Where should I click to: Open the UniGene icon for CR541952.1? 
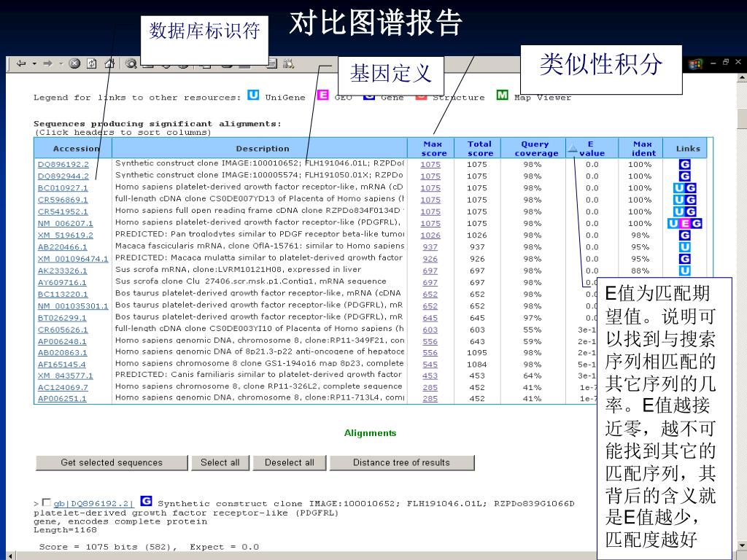coord(679,211)
